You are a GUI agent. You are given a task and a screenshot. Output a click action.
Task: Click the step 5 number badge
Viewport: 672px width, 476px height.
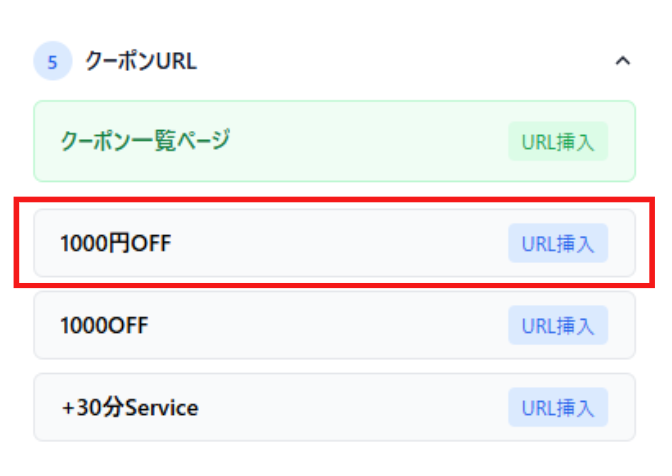[x=52, y=61]
